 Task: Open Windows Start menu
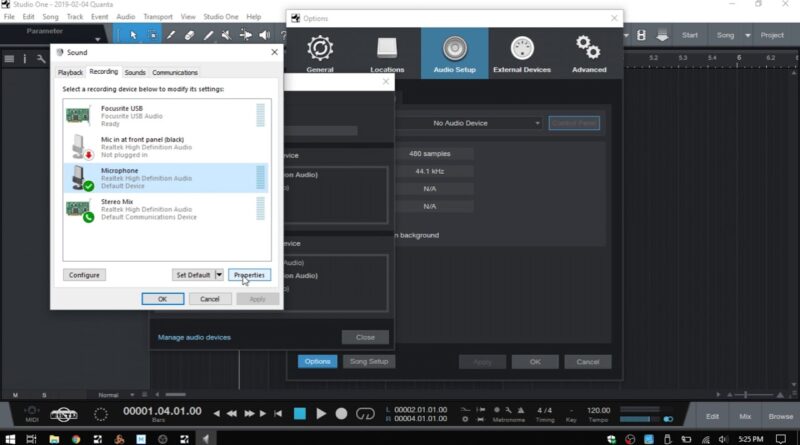pos(10,439)
